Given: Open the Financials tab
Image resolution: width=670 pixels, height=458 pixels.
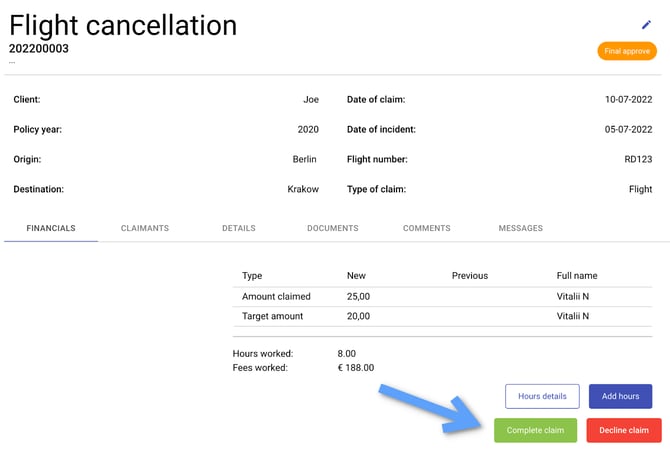Looking at the screenshot, I should pyautogui.click(x=51, y=228).
